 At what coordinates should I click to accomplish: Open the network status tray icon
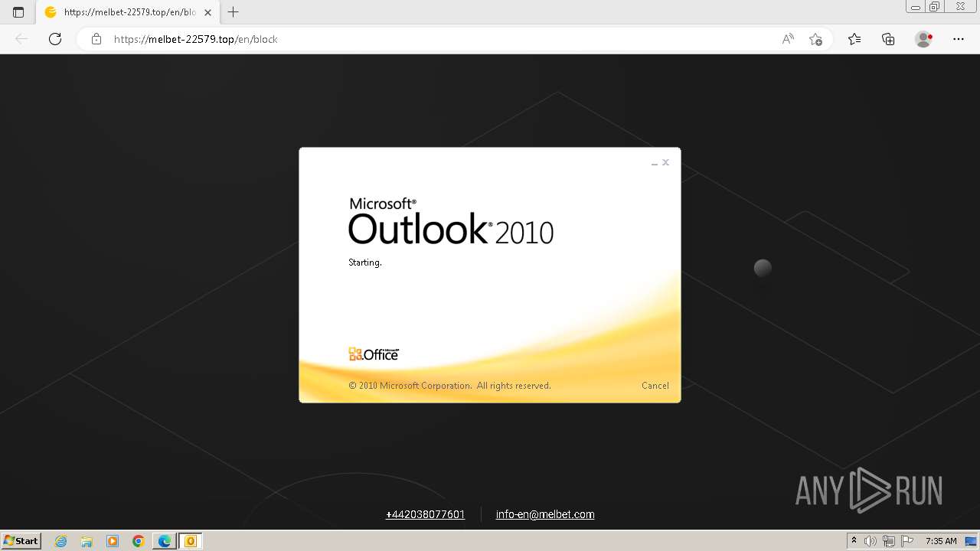pos(889,541)
